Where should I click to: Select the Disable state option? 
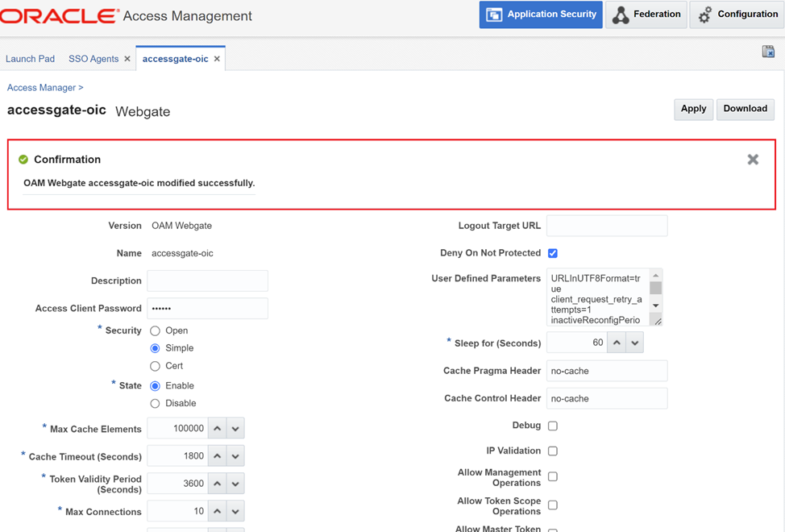click(x=156, y=403)
